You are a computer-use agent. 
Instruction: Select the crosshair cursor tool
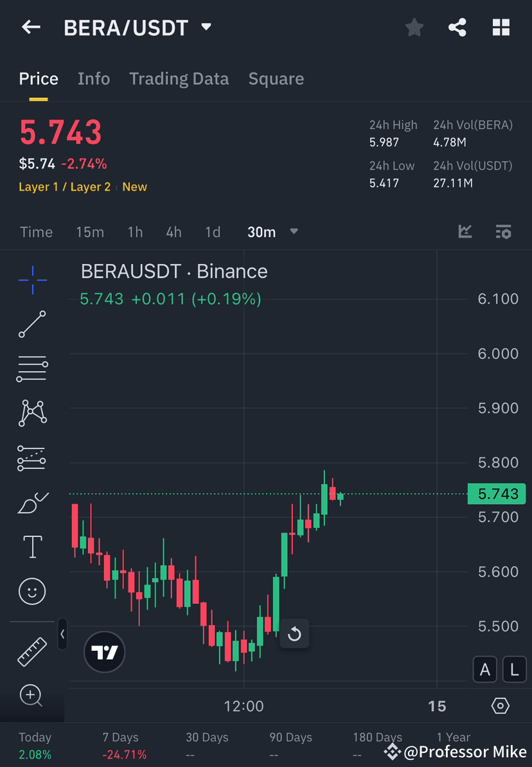pyautogui.click(x=32, y=279)
